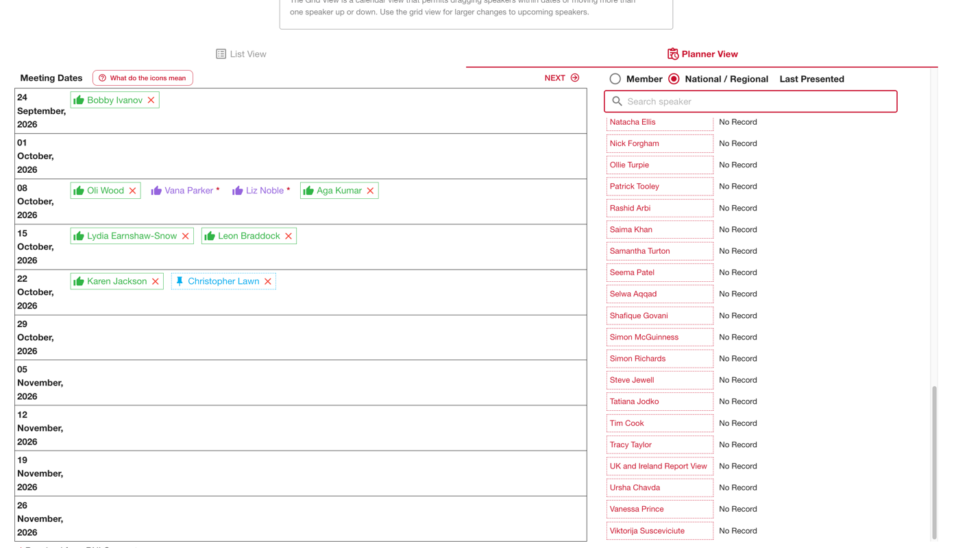Select speaker Natacha Ellis in the list
980x548 pixels.
tap(659, 122)
